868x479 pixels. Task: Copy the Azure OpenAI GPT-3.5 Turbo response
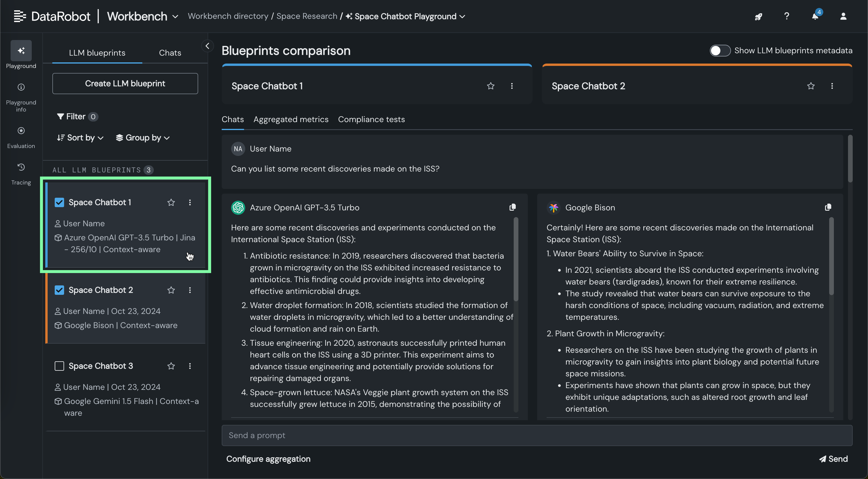tap(513, 207)
